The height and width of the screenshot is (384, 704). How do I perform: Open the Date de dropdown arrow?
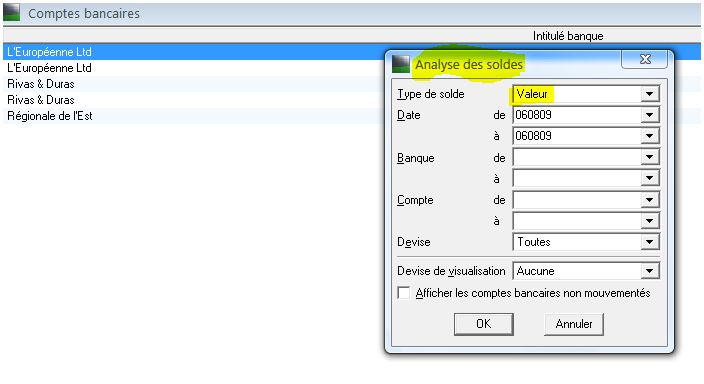650,115
